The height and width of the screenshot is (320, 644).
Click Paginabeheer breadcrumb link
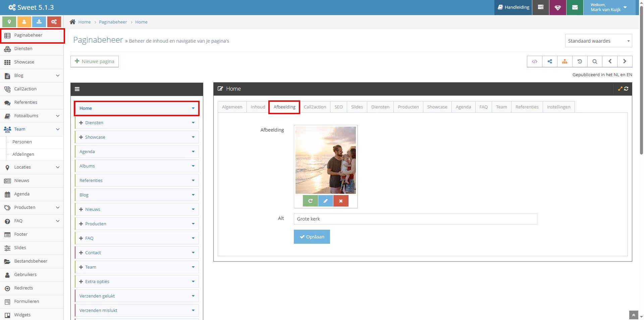(x=113, y=22)
